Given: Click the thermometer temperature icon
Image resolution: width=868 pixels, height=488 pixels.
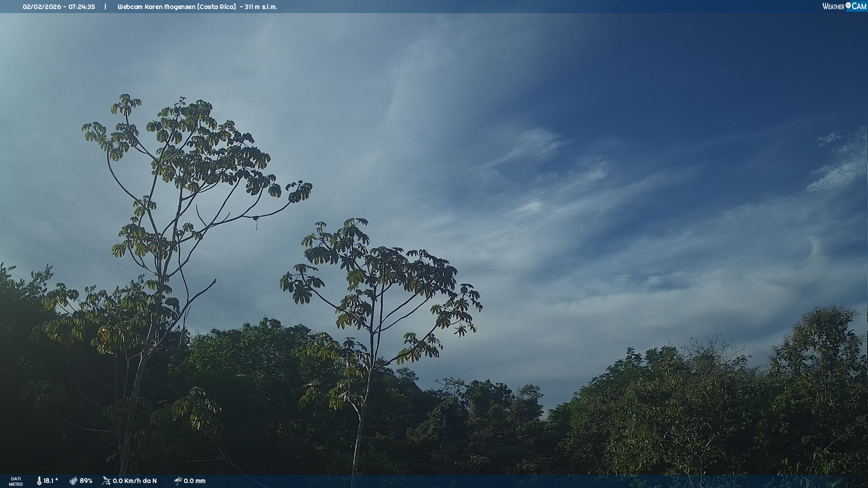Looking at the screenshot, I should click(39, 481).
